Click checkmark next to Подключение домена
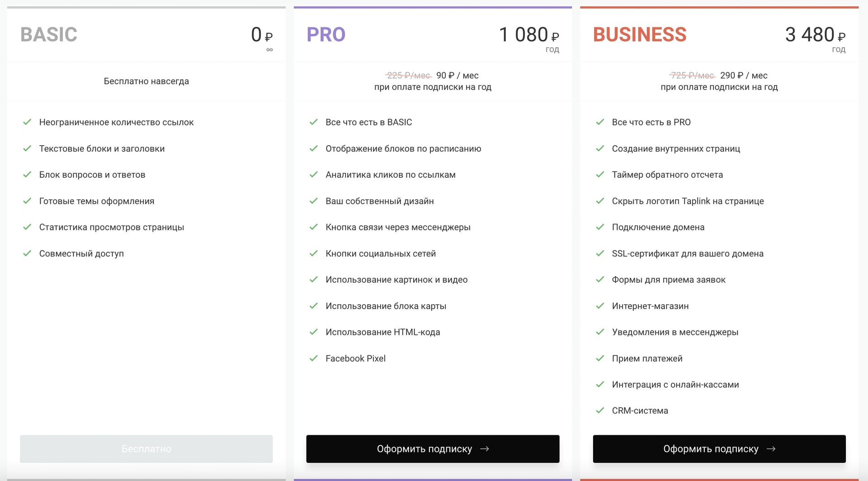The height and width of the screenshot is (481, 868). (x=600, y=227)
